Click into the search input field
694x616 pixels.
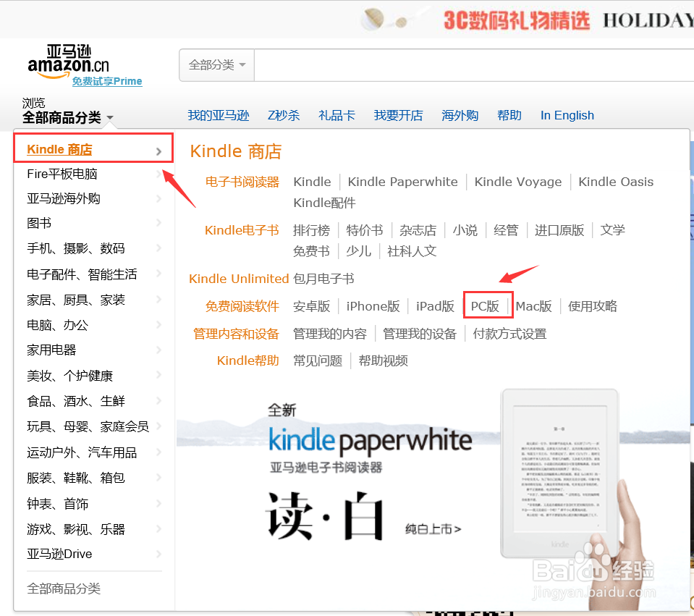tap(473, 65)
